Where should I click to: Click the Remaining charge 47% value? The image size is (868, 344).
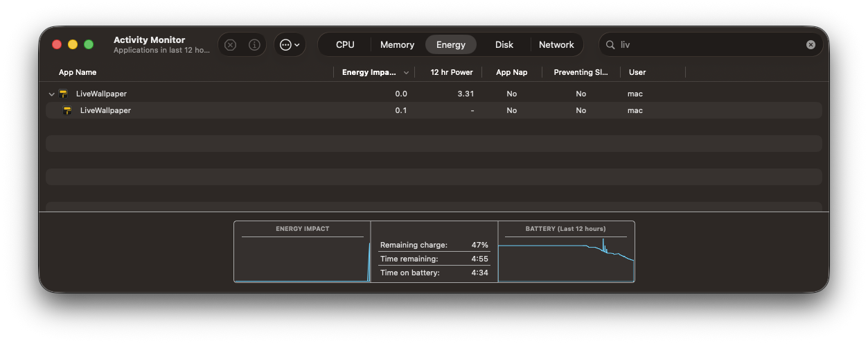[x=480, y=245]
